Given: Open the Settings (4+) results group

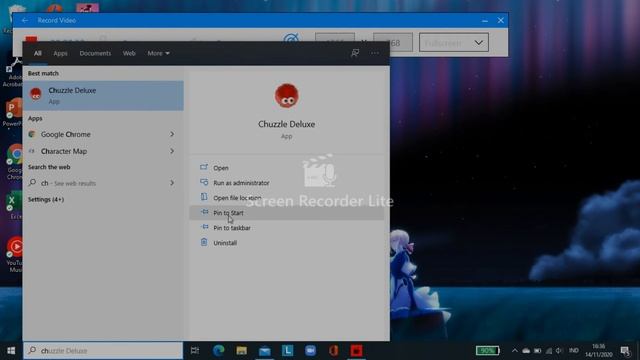Looking at the screenshot, I should point(46,200).
